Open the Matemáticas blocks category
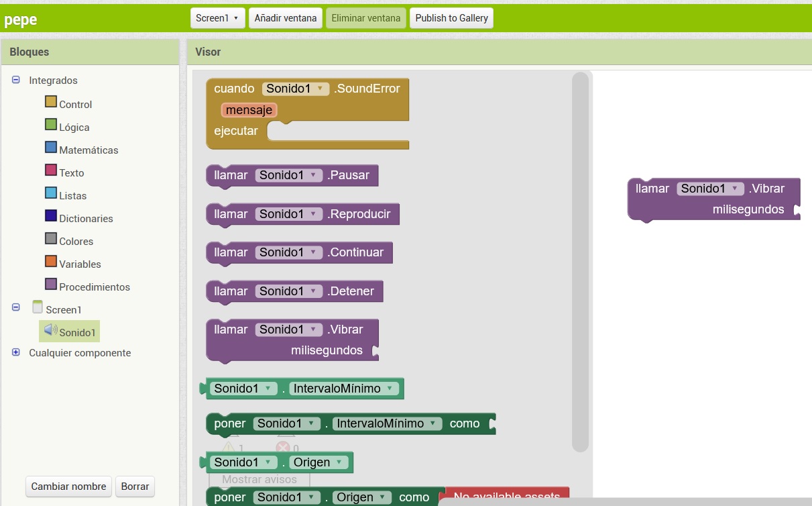The image size is (812, 506). (x=88, y=150)
